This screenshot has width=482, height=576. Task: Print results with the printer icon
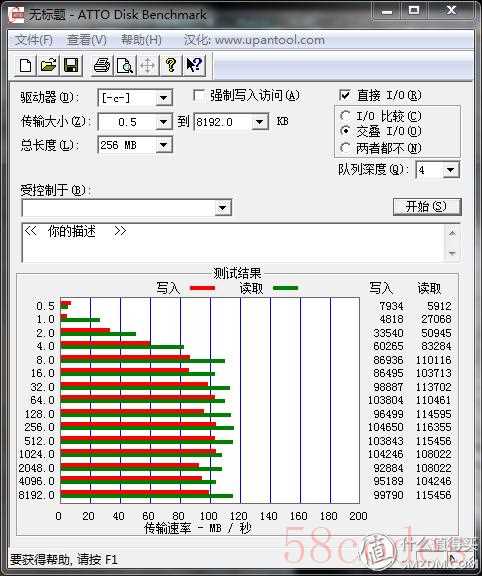coord(102,65)
